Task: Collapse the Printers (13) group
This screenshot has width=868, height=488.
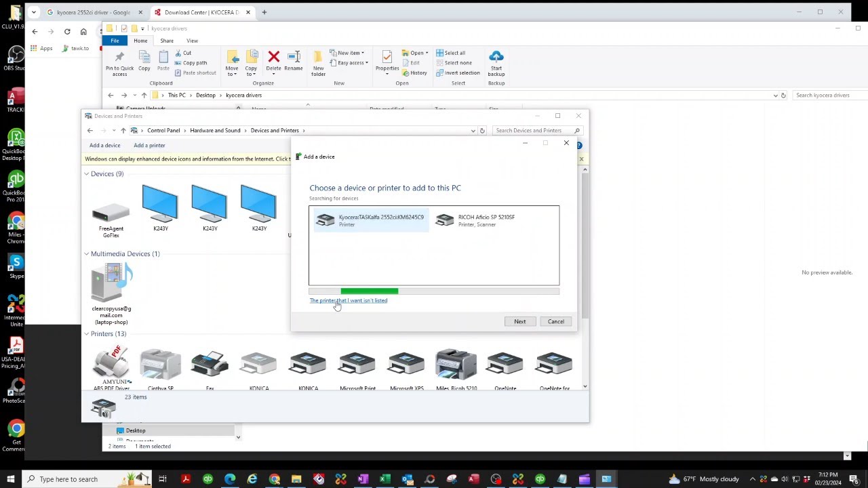Action: 86,334
